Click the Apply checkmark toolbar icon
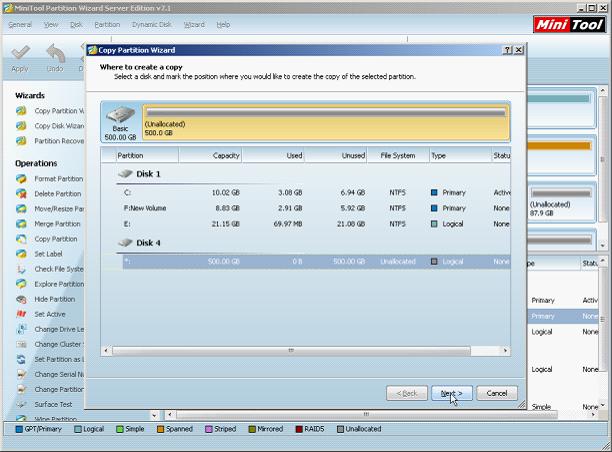Image resolution: width=612 pixels, height=452 pixels. (20, 53)
